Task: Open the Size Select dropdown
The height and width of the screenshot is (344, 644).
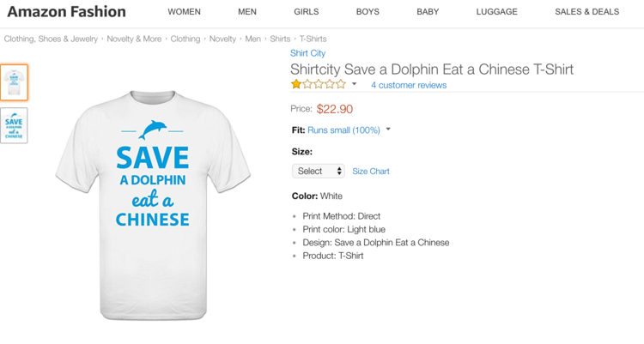Action: point(319,172)
